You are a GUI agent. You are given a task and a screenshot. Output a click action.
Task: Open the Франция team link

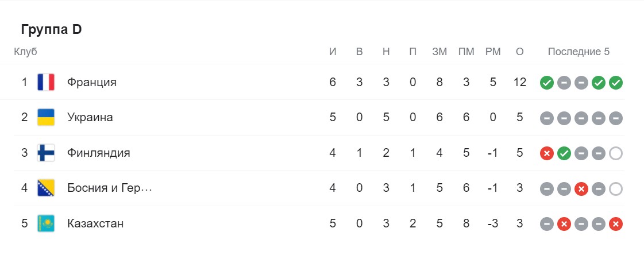pyautogui.click(x=92, y=82)
